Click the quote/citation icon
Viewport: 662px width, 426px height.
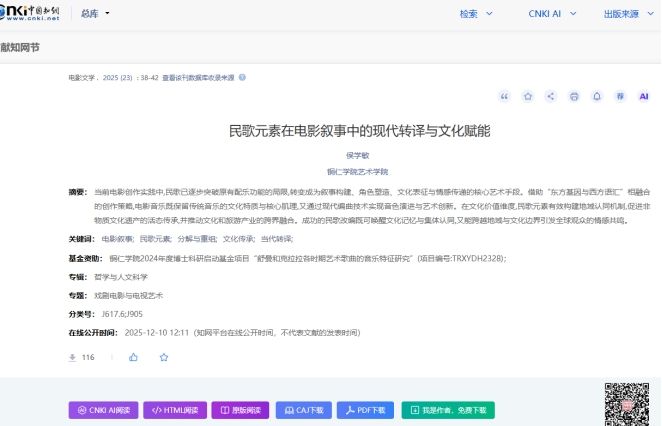pyautogui.click(x=504, y=97)
